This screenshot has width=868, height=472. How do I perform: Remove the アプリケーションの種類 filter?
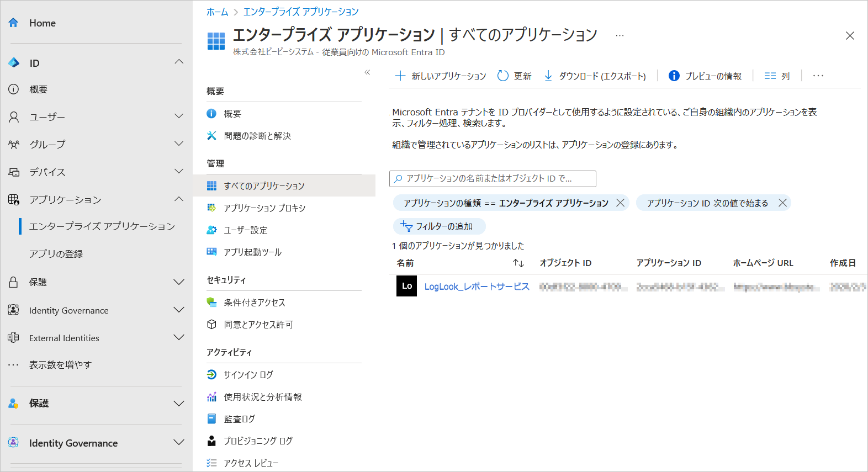(x=620, y=203)
